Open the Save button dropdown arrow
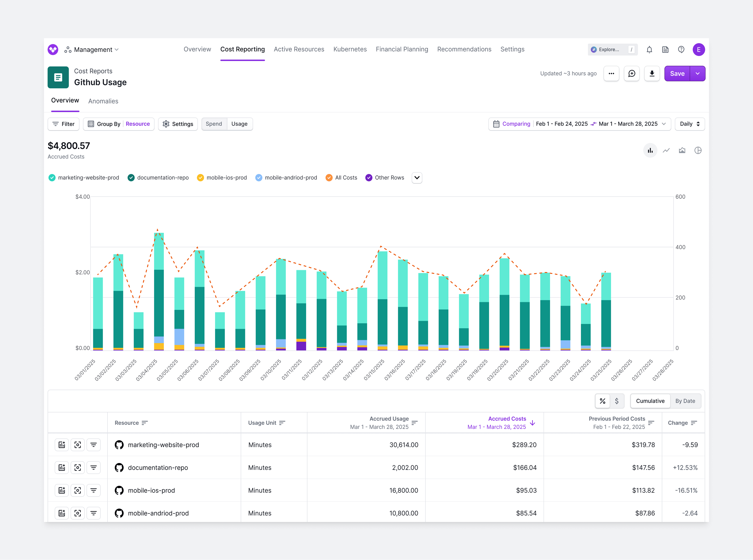Screen dimensions: 753x560 [697, 74]
